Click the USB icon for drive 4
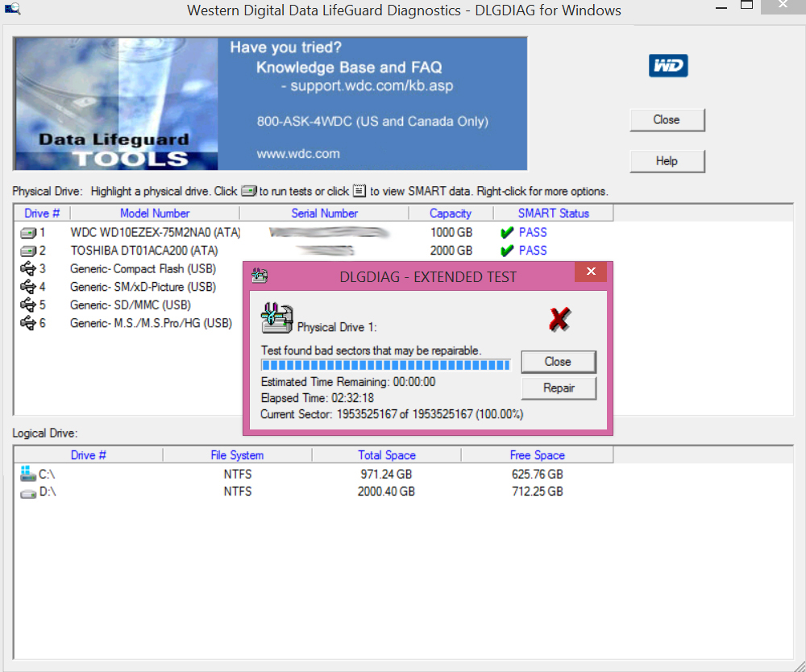Screen dimensions: 806x672 27,287
